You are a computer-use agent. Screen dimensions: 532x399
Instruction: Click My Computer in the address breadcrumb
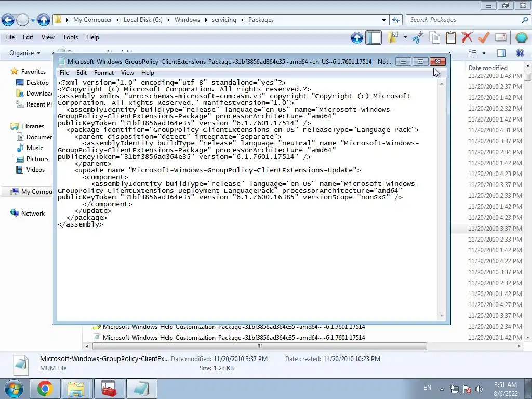[92, 20]
